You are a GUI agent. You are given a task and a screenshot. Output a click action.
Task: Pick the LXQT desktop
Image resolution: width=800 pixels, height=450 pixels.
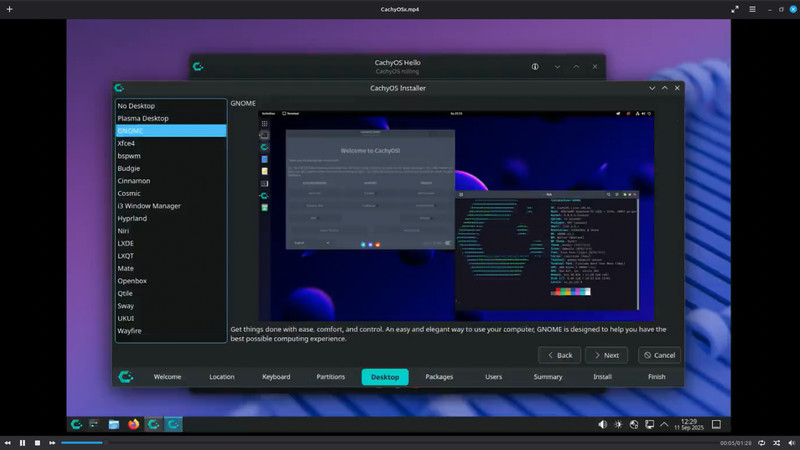tap(171, 256)
